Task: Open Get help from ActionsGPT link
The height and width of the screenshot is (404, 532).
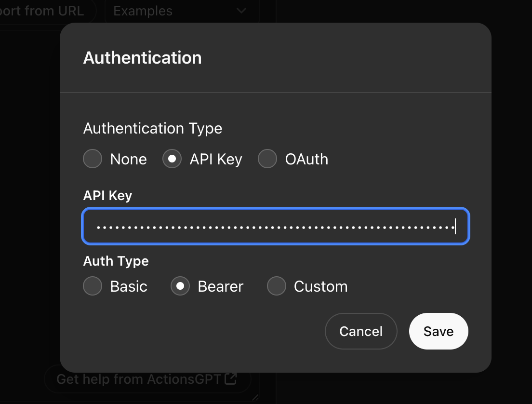Action: tap(147, 379)
